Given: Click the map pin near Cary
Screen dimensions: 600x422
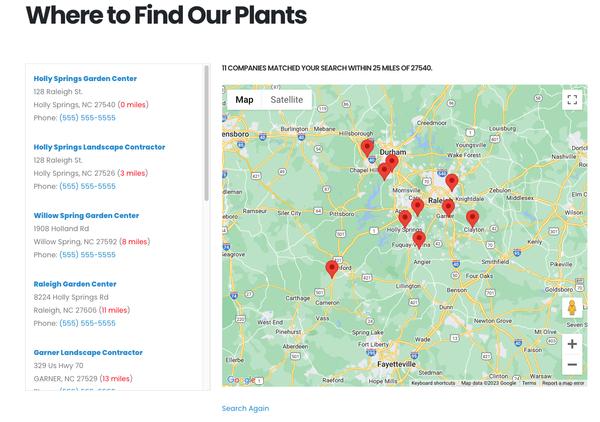Looking at the screenshot, I should (417, 207).
